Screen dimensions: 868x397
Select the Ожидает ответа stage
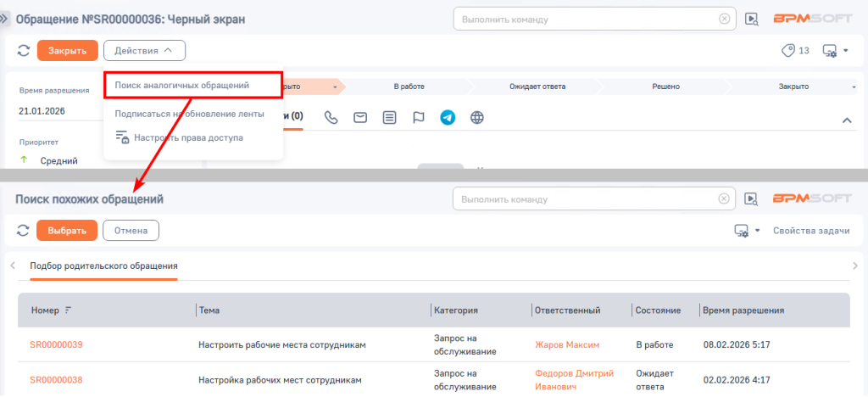coord(537,87)
